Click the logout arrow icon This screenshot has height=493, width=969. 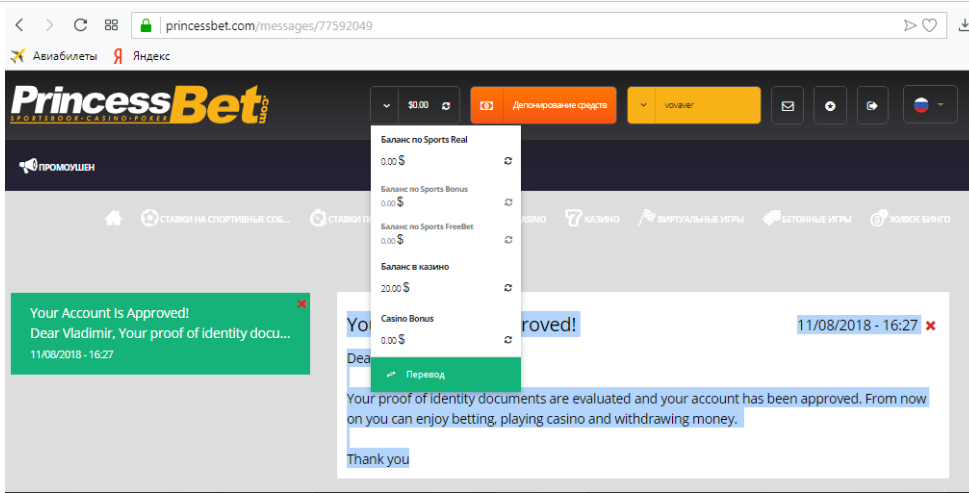pyautogui.click(x=872, y=106)
